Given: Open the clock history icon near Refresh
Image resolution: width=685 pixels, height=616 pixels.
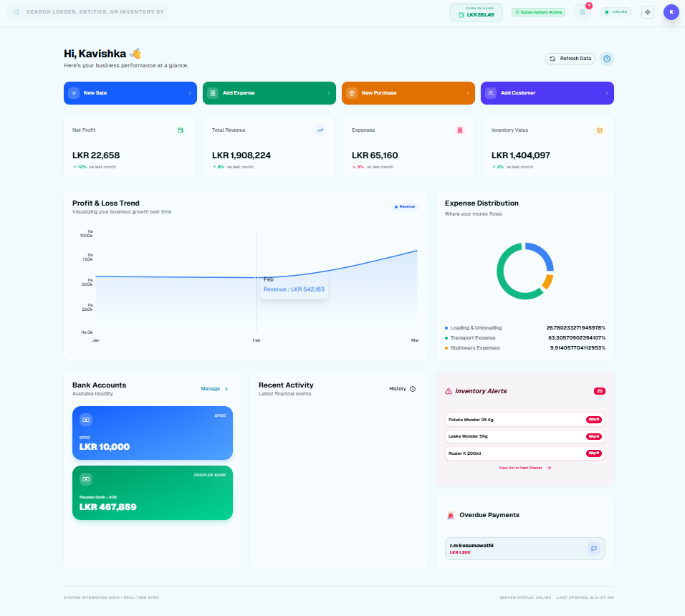Looking at the screenshot, I should click(607, 59).
